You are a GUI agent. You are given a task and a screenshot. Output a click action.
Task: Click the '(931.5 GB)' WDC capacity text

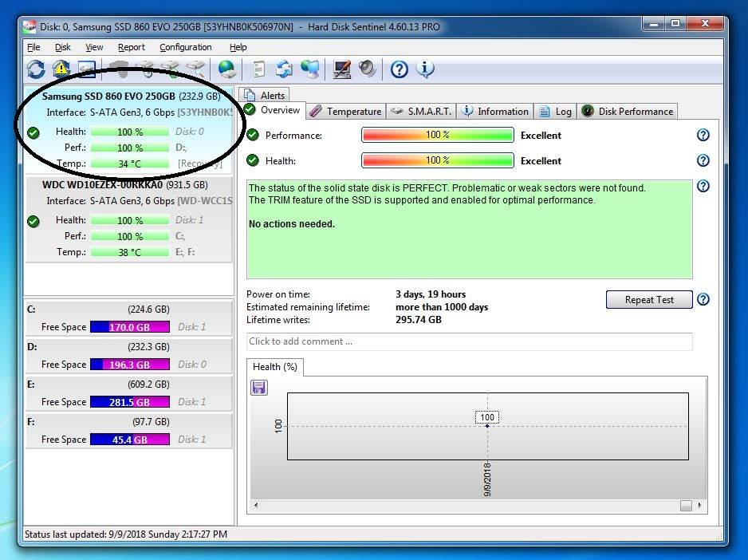tap(187, 185)
